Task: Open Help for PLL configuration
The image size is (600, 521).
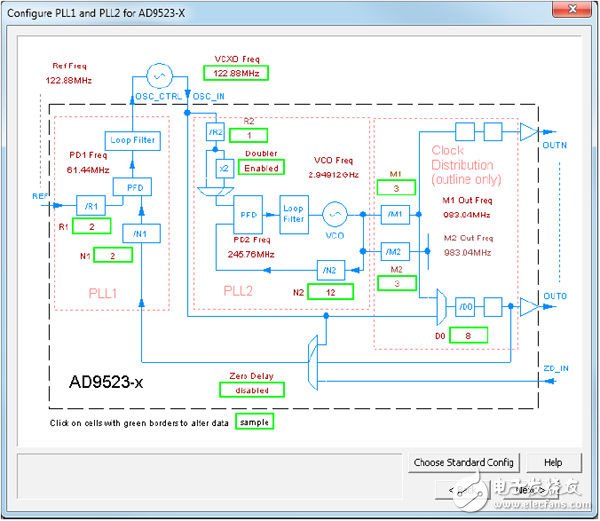Action: [552, 462]
